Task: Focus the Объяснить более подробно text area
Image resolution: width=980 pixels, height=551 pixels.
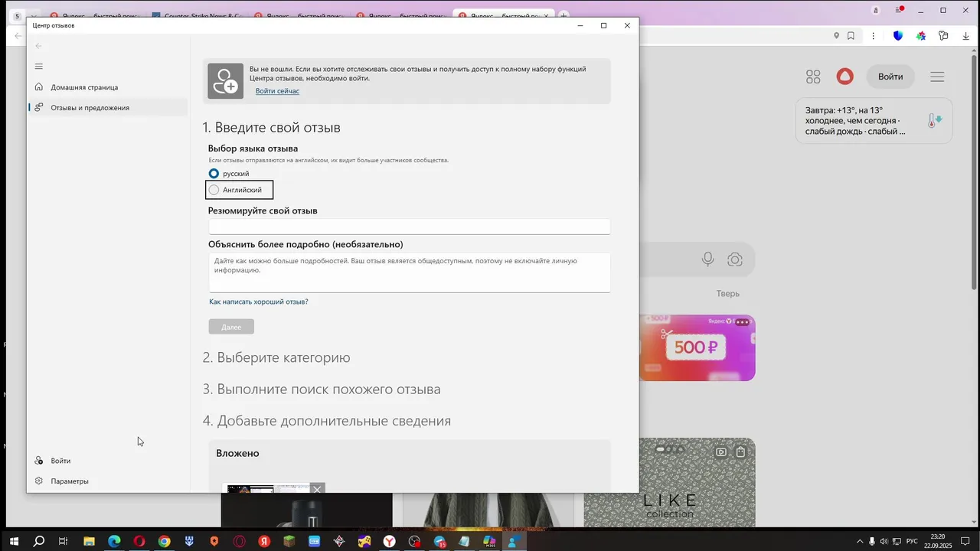Action: [x=410, y=272]
